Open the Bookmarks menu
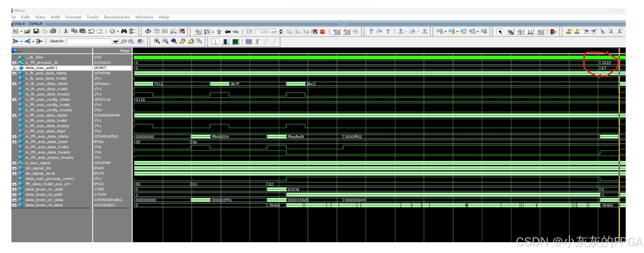 click(117, 17)
